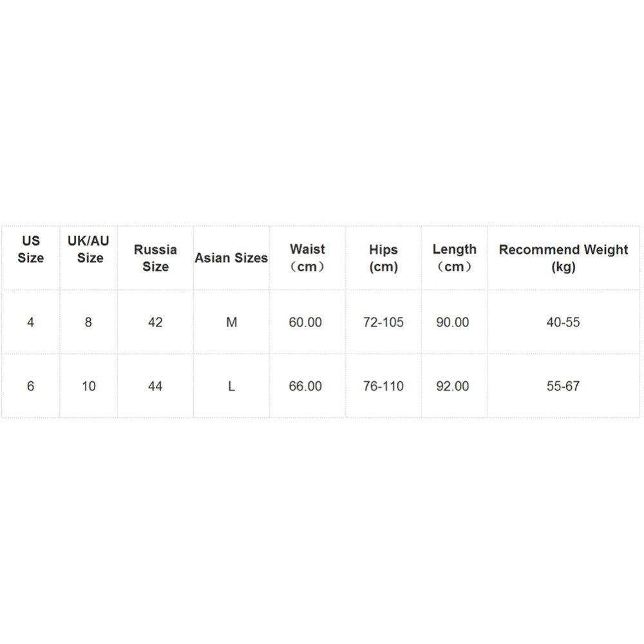Screen dimensions: 644x644
Task: Click the Russia size 42 cell
Action: 155,322
